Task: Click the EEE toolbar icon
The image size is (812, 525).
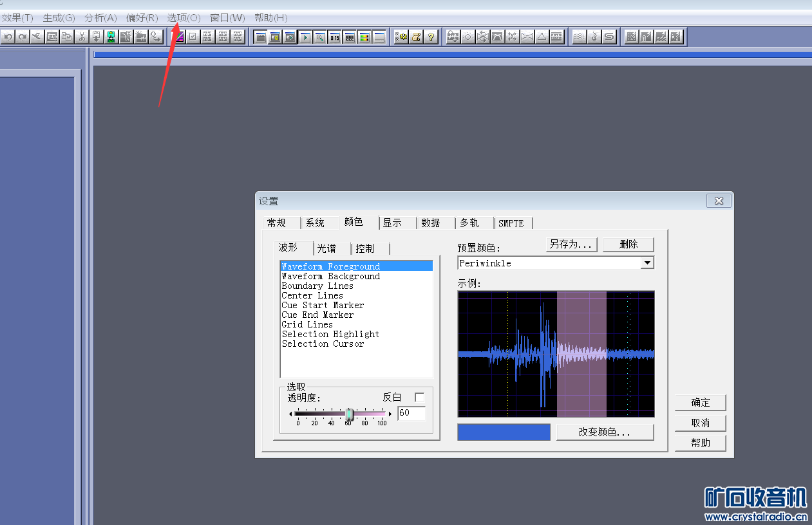Action: (x=350, y=37)
